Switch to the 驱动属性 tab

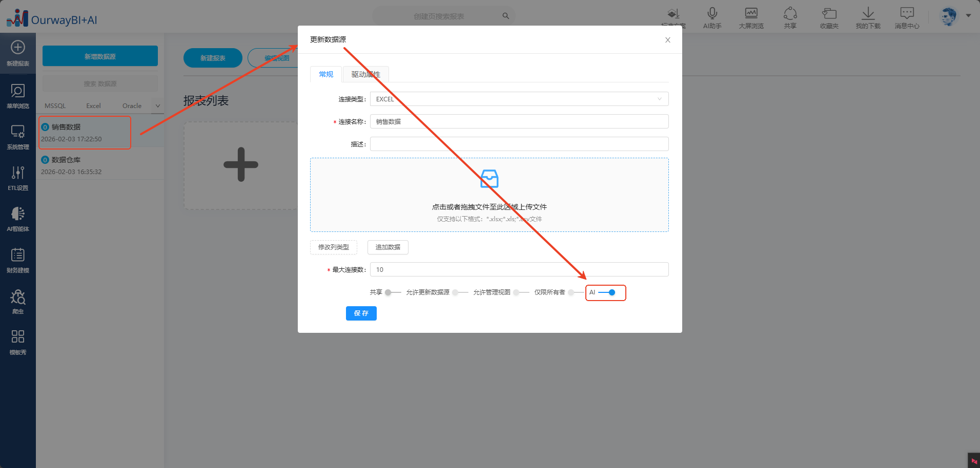tap(366, 74)
